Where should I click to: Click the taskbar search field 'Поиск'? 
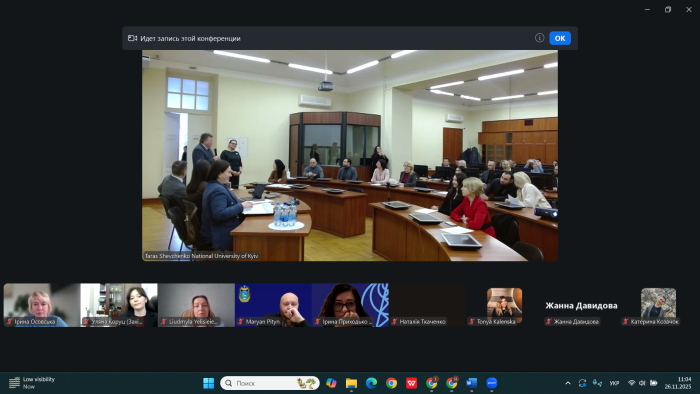tap(270, 383)
